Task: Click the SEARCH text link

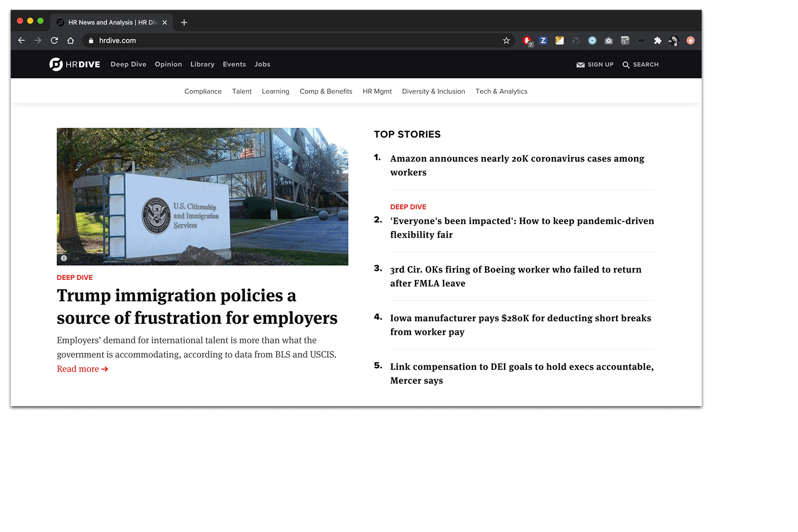Action: (x=646, y=65)
